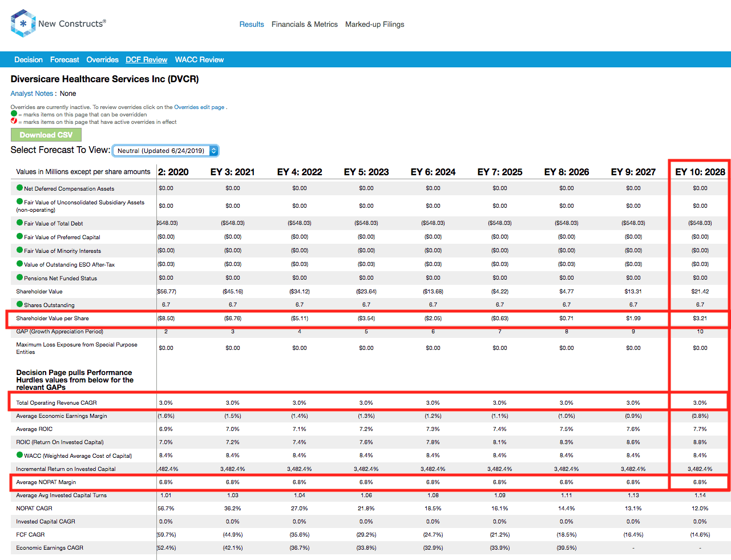Go to WACC Review page
The width and height of the screenshot is (731, 560).
[x=199, y=59]
